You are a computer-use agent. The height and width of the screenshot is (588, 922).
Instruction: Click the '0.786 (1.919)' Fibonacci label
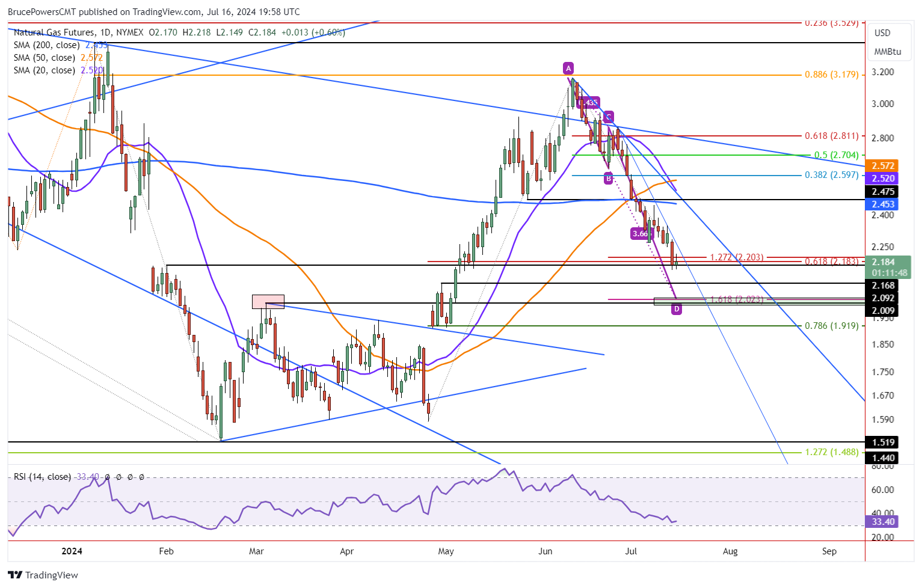click(832, 326)
